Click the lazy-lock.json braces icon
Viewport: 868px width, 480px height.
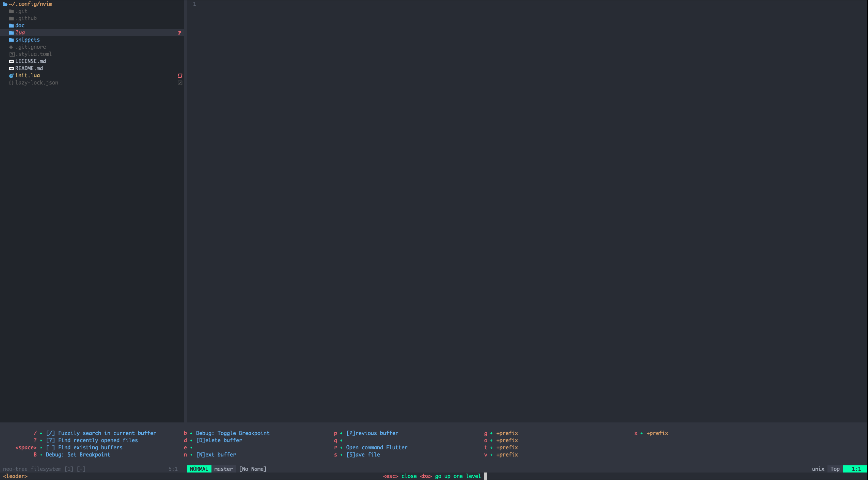coord(11,83)
